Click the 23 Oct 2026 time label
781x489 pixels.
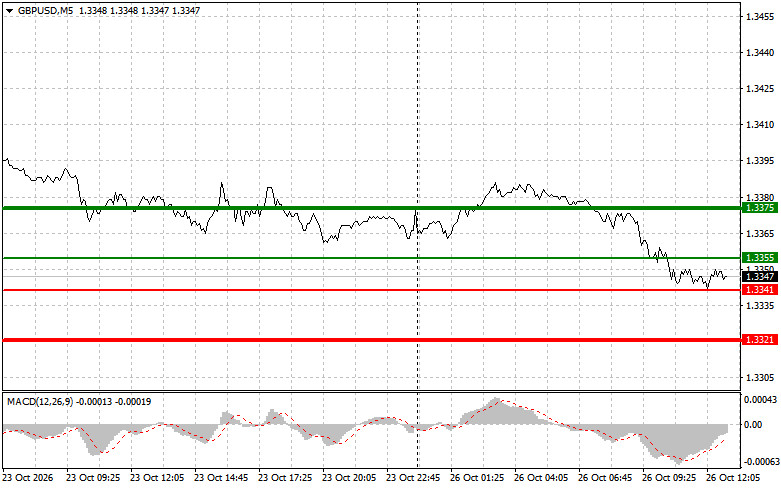(27, 478)
